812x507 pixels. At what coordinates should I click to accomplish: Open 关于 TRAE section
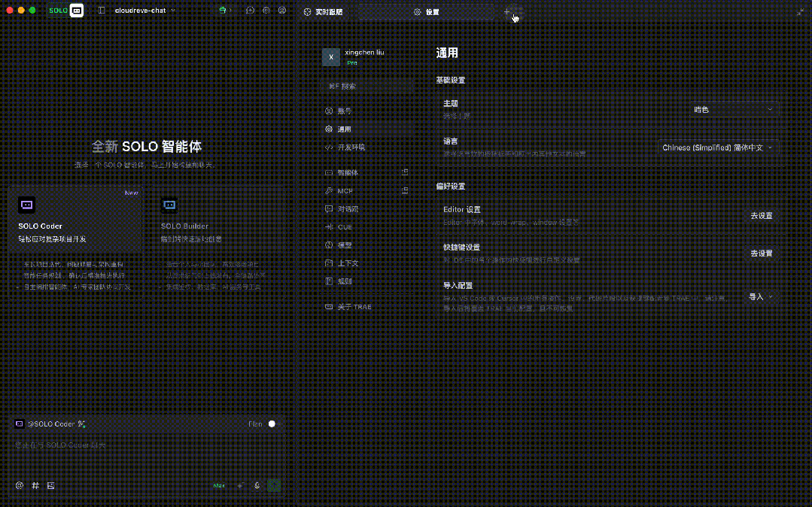(x=368, y=307)
